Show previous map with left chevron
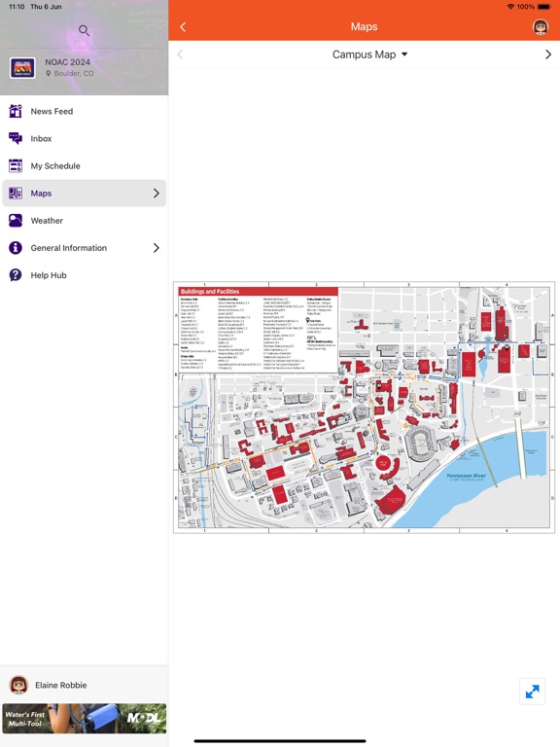Screen dimensions: 560x747 pyautogui.click(x=180, y=54)
